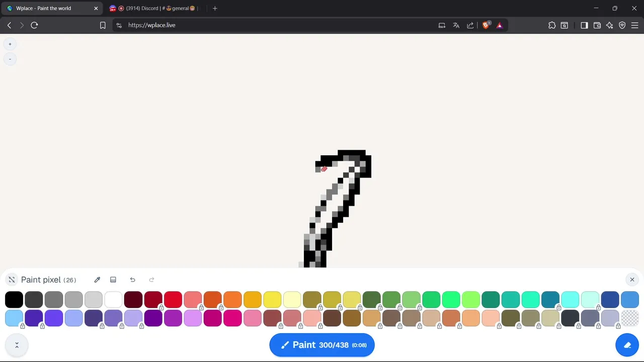Select the light sky blue swatch
Viewport: 644px width, 362px height.
coord(14,318)
